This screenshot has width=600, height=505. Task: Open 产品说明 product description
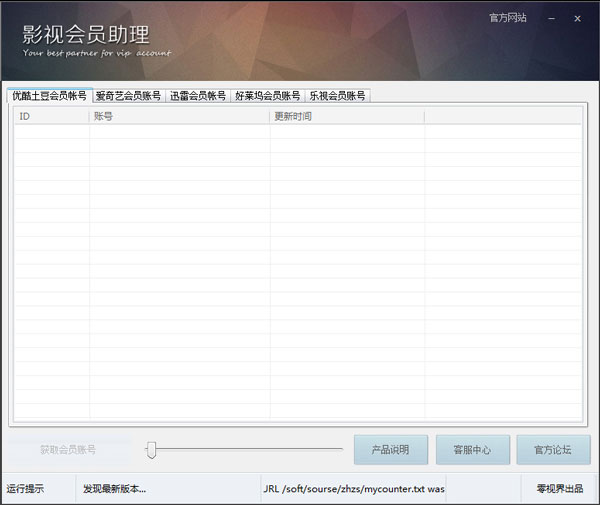click(391, 450)
